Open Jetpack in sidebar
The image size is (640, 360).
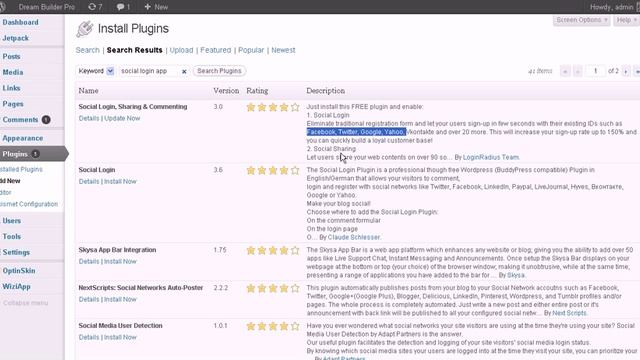click(16, 38)
